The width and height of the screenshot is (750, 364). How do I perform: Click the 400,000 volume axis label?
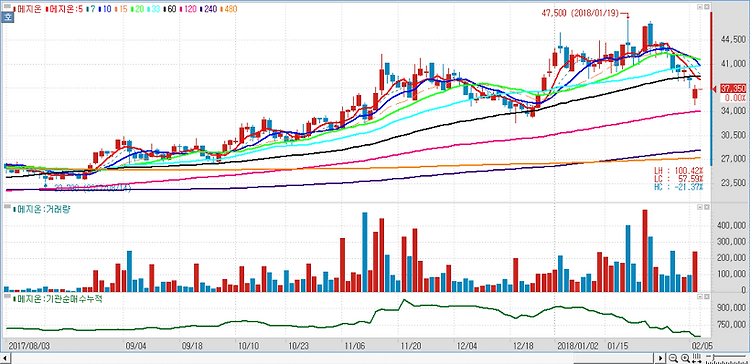tap(732, 225)
